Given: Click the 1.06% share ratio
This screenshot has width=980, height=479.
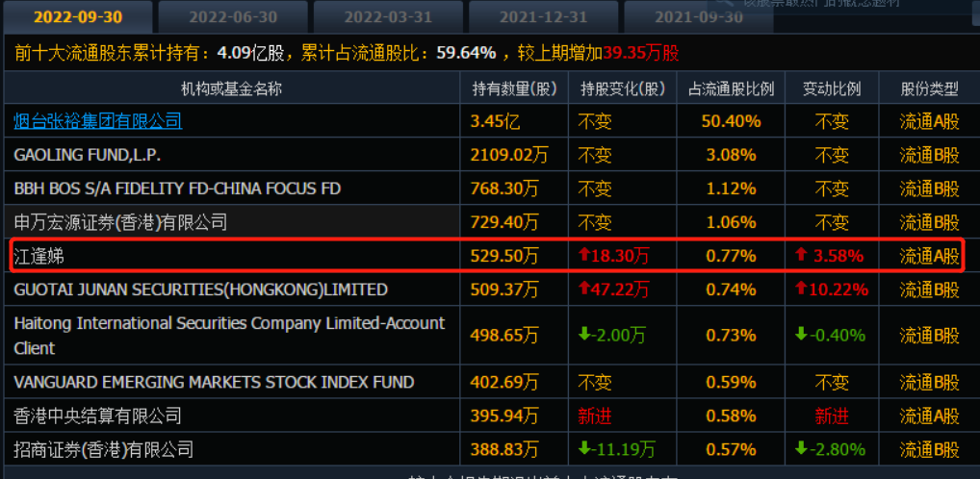Looking at the screenshot, I should pyautogui.click(x=732, y=222).
